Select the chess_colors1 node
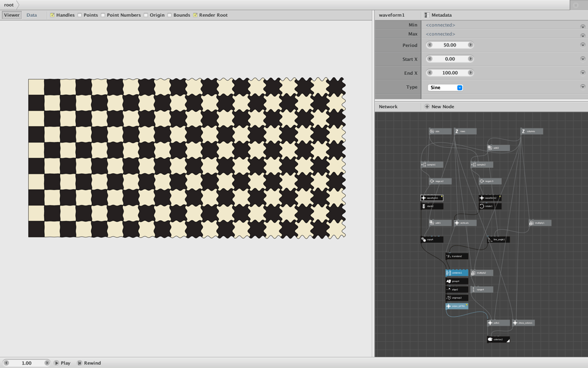This screenshot has width=588, height=368. pyautogui.click(x=523, y=323)
